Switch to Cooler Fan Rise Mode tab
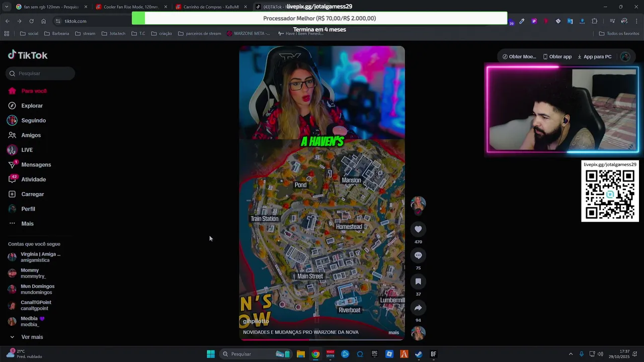 pos(131,7)
